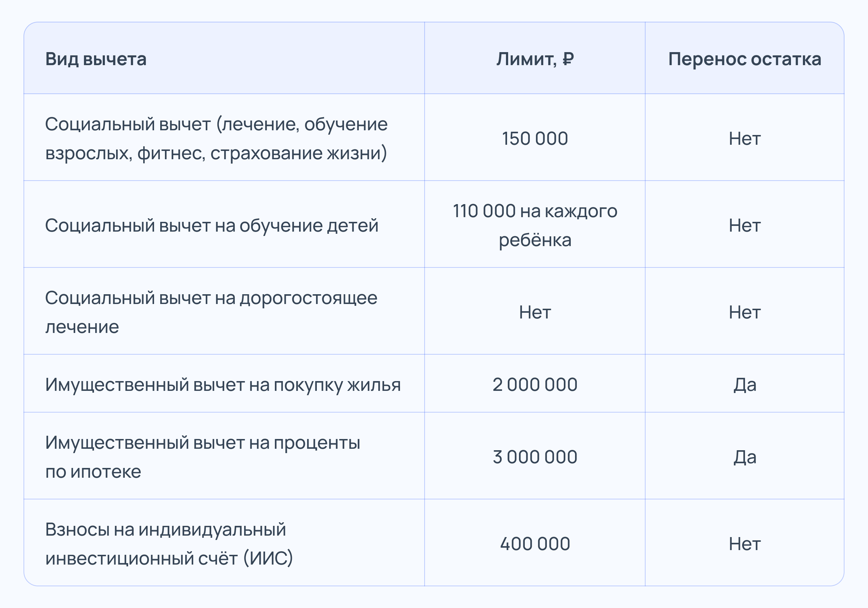Click the "Вид вычета" column header

(95, 59)
